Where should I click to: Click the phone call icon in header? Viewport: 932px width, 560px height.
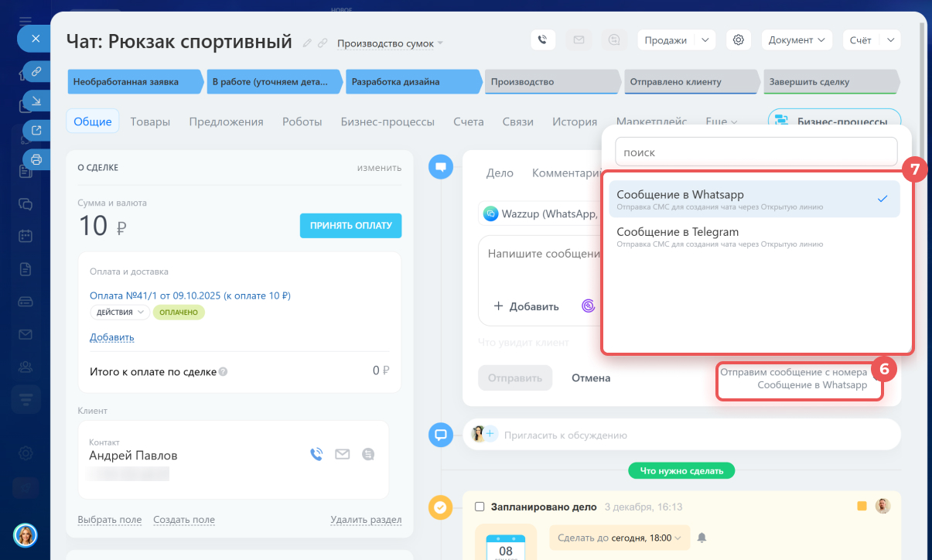coord(543,40)
